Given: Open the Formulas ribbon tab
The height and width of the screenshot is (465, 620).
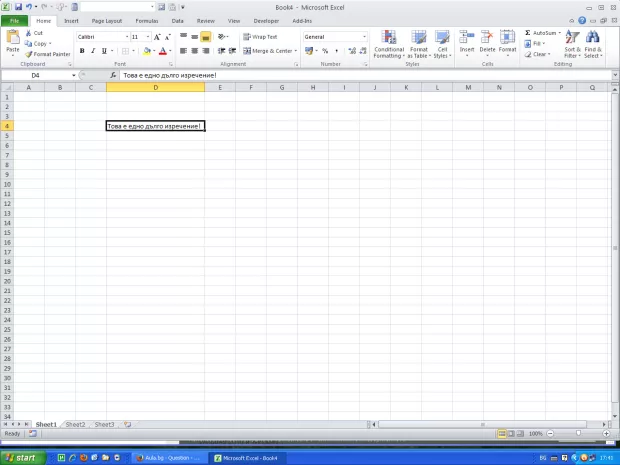Looking at the screenshot, I should (x=146, y=20).
